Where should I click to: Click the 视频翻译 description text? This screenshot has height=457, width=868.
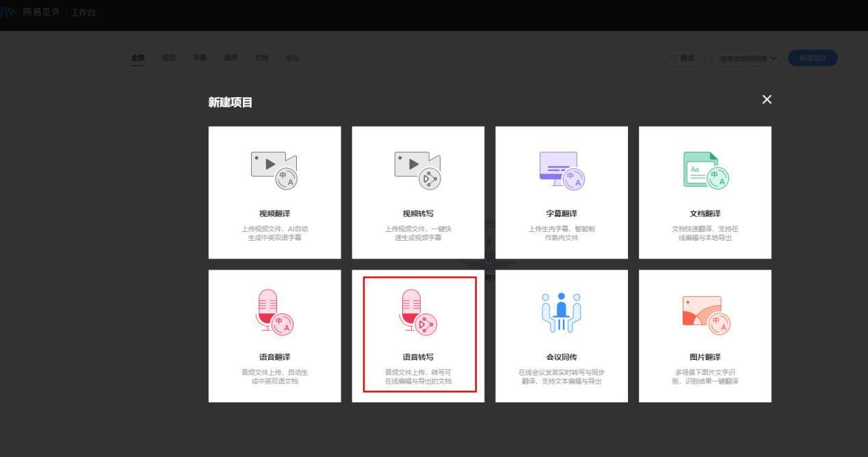(x=274, y=233)
